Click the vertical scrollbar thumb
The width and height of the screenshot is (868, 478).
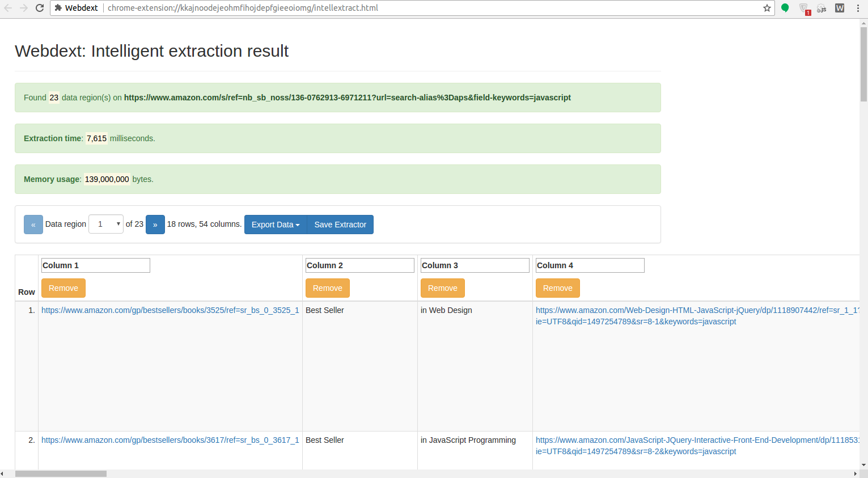point(863,65)
